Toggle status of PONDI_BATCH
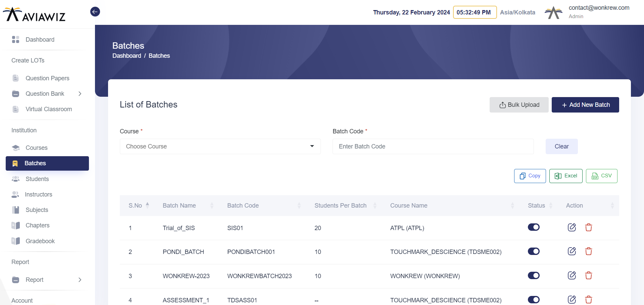The image size is (644, 305). point(534,251)
